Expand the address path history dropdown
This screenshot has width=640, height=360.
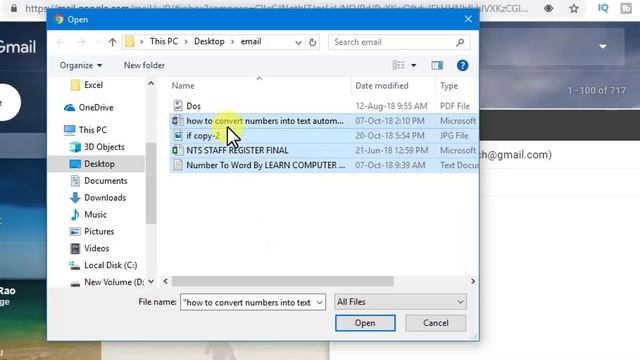click(x=298, y=42)
